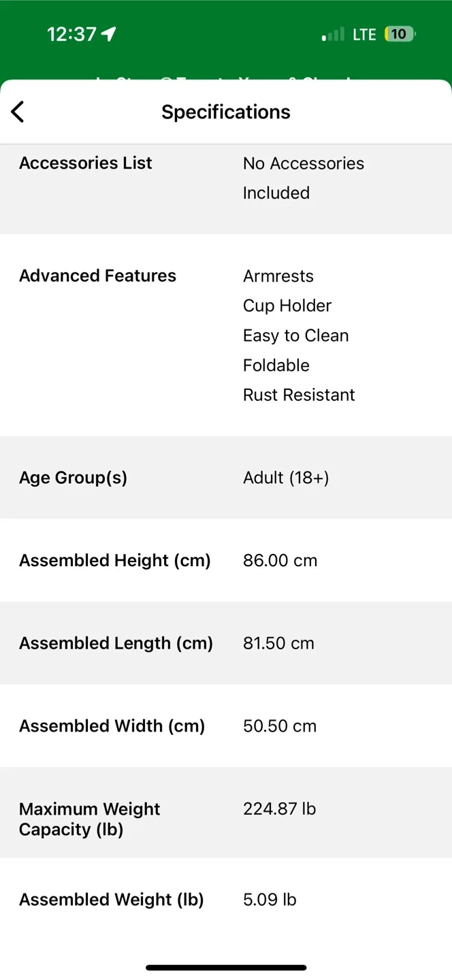The width and height of the screenshot is (452, 980).
Task: Tap the Rust Resistant feature entry
Action: 299,395
